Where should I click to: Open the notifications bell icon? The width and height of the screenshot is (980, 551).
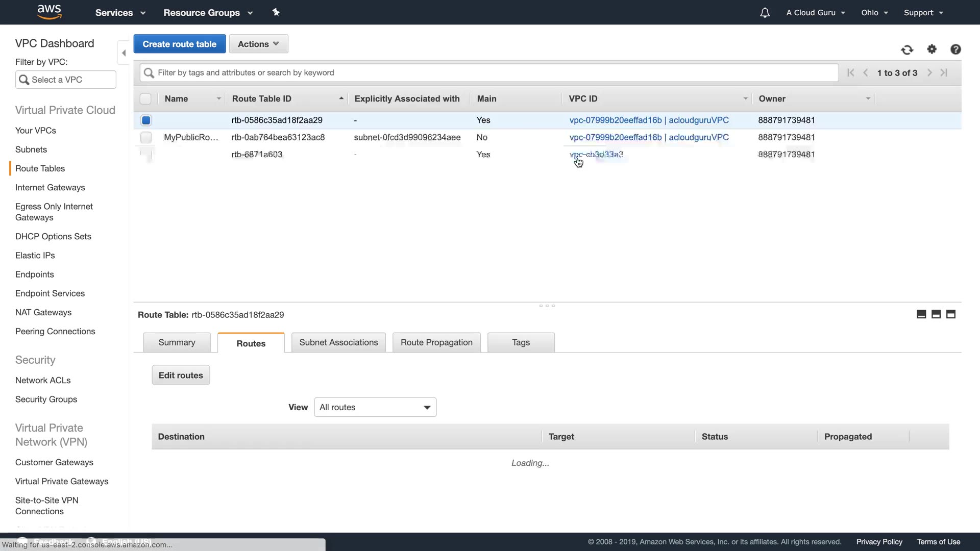pyautogui.click(x=765, y=13)
